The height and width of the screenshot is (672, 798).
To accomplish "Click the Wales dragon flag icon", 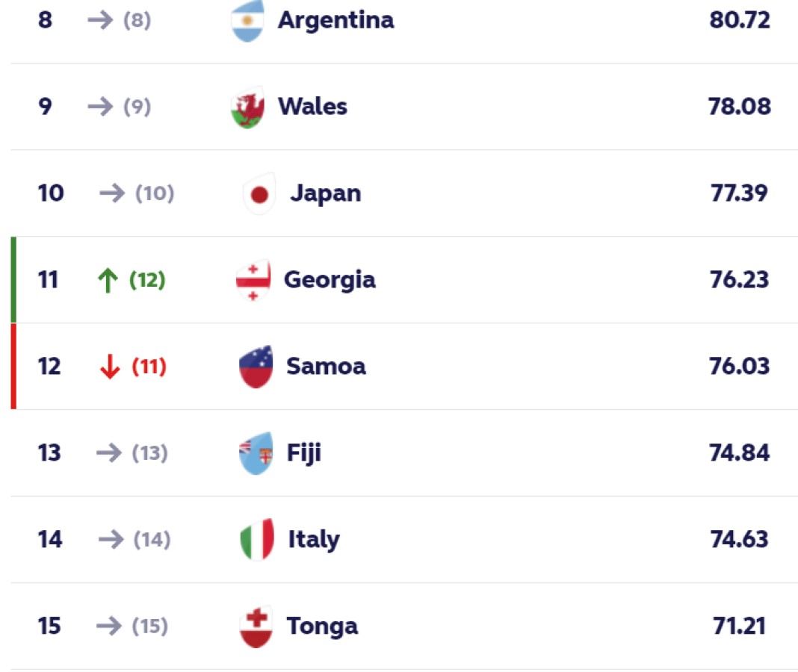I will [247, 108].
